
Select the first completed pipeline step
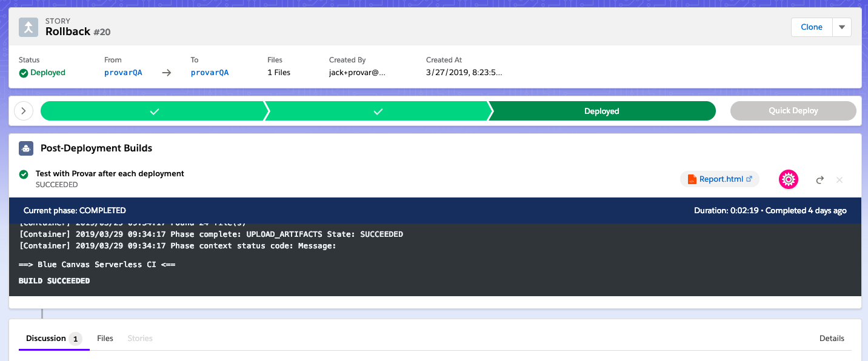(154, 111)
